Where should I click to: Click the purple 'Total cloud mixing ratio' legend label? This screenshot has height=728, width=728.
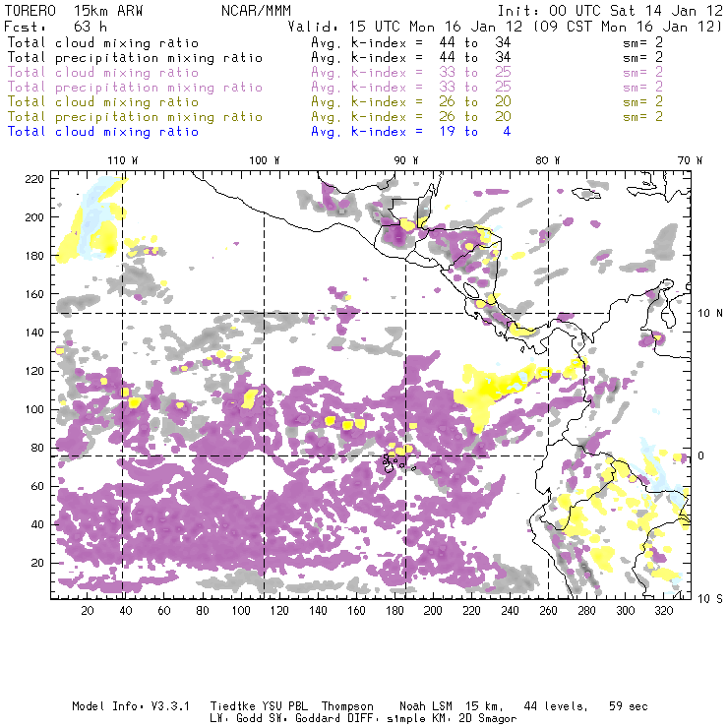(x=103, y=73)
